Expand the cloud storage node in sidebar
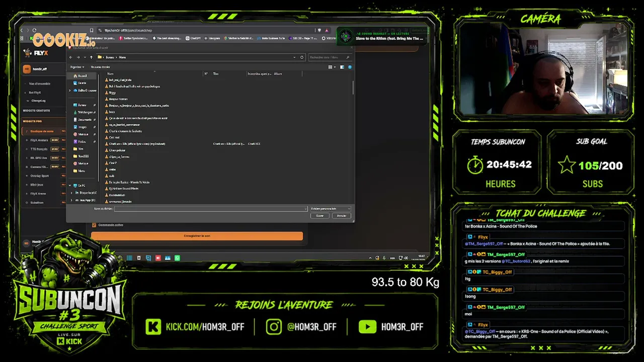 (70, 90)
